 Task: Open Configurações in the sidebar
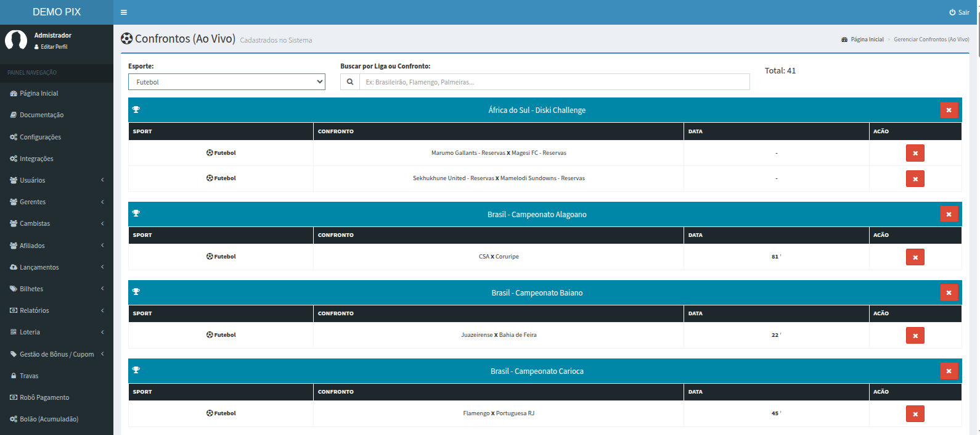point(40,137)
